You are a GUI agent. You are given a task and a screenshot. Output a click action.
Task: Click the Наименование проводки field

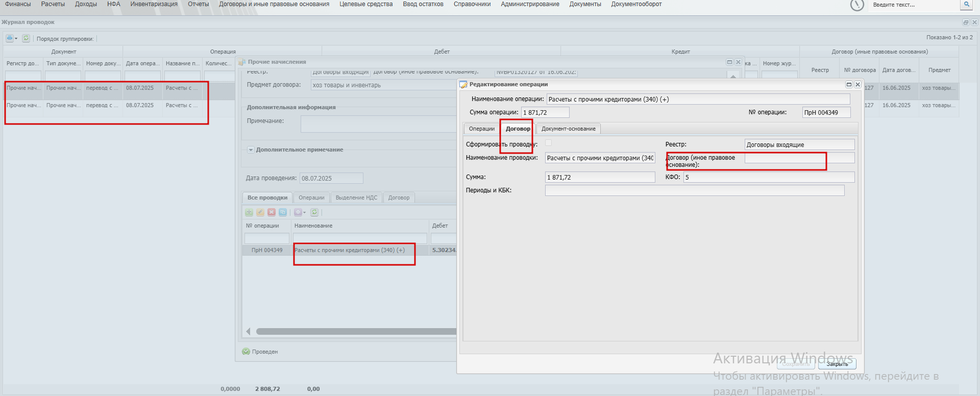[600, 158]
